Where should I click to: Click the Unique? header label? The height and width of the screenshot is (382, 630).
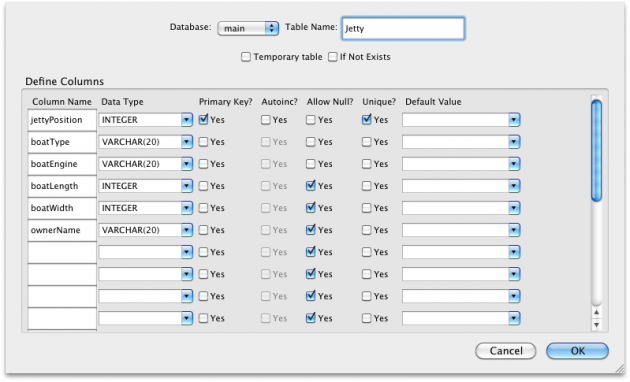click(x=379, y=102)
